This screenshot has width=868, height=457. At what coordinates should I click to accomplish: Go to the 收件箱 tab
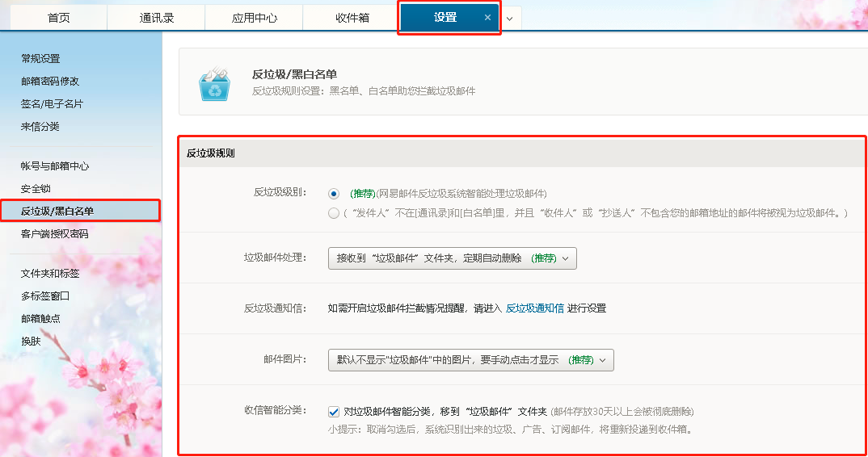(352, 18)
